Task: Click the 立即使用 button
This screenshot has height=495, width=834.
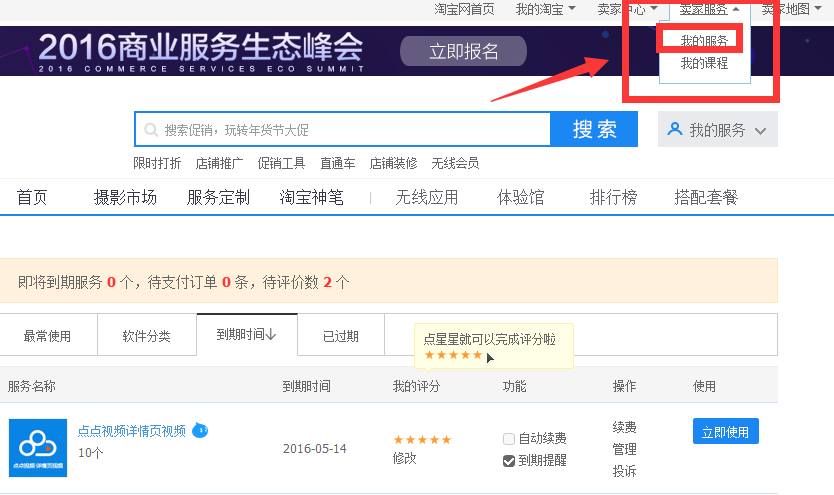Action: click(725, 431)
